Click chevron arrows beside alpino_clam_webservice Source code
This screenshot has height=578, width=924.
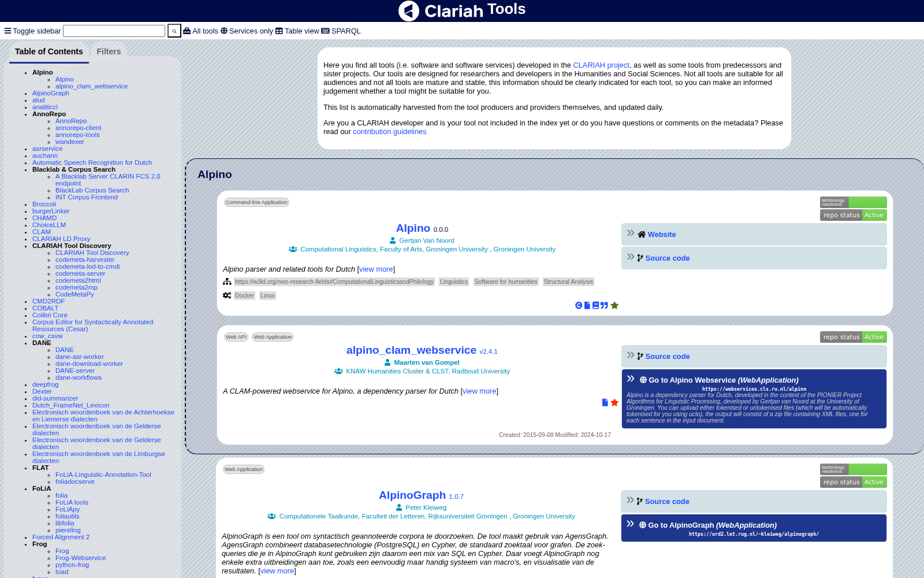(631, 355)
